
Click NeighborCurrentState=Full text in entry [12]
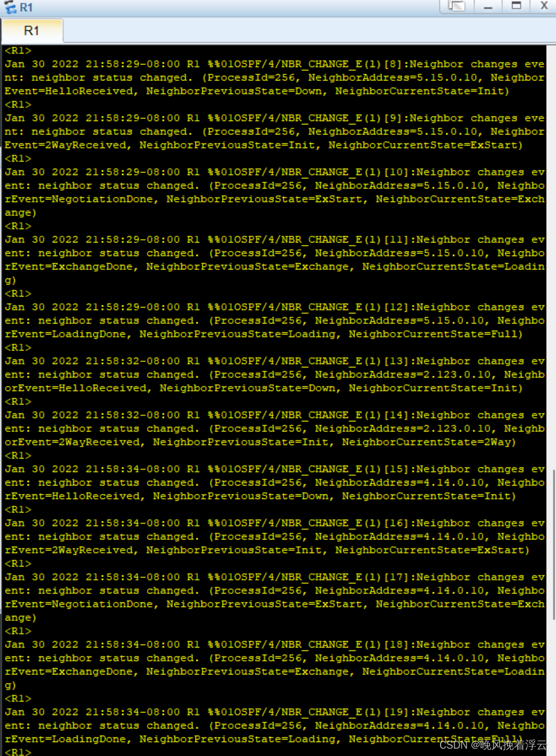coord(433,334)
